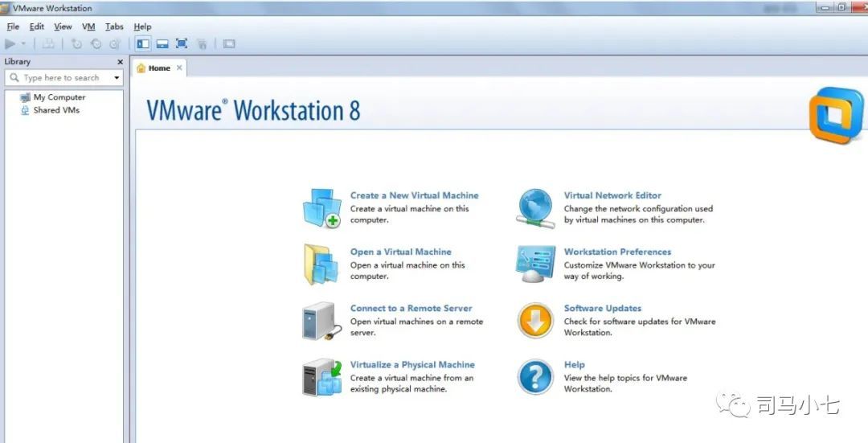Toggle the library sidebar view button

click(143, 43)
